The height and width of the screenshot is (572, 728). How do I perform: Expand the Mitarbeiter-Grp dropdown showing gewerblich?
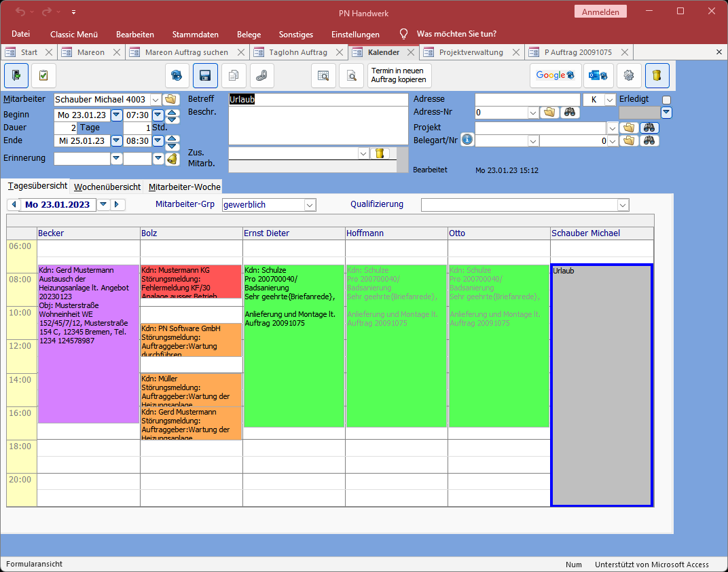(310, 205)
